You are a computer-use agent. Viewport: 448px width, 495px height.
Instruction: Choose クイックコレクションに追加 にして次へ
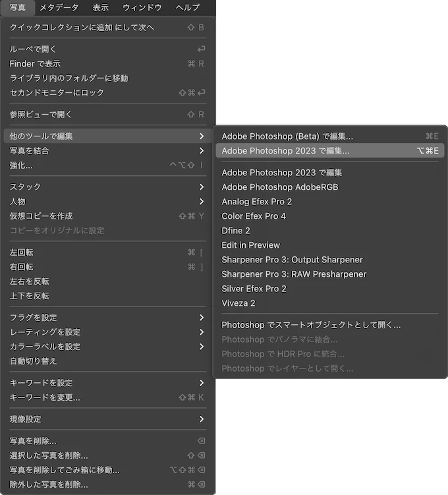(108, 28)
